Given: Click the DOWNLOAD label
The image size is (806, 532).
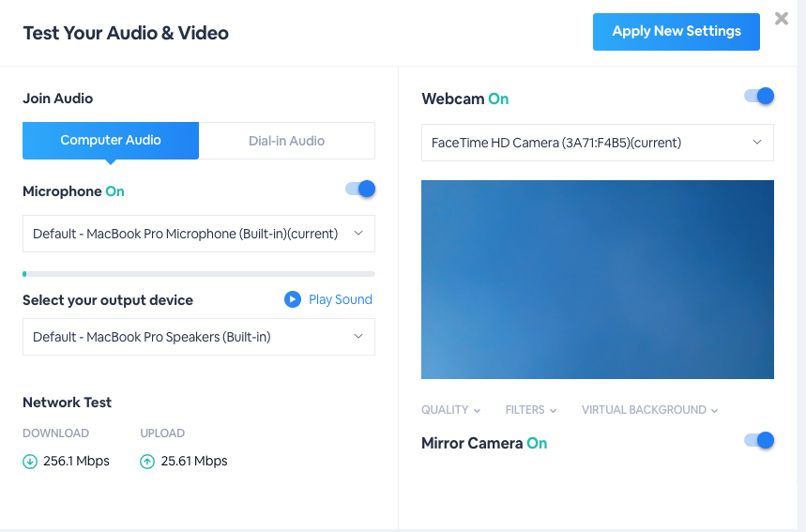Looking at the screenshot, I should (x=55, y=433).
